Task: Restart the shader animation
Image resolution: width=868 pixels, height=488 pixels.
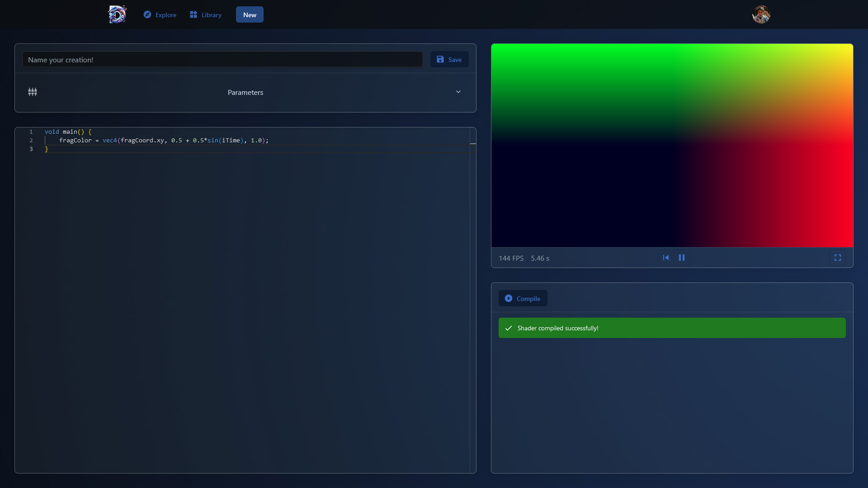Action: tap(665, 258)
